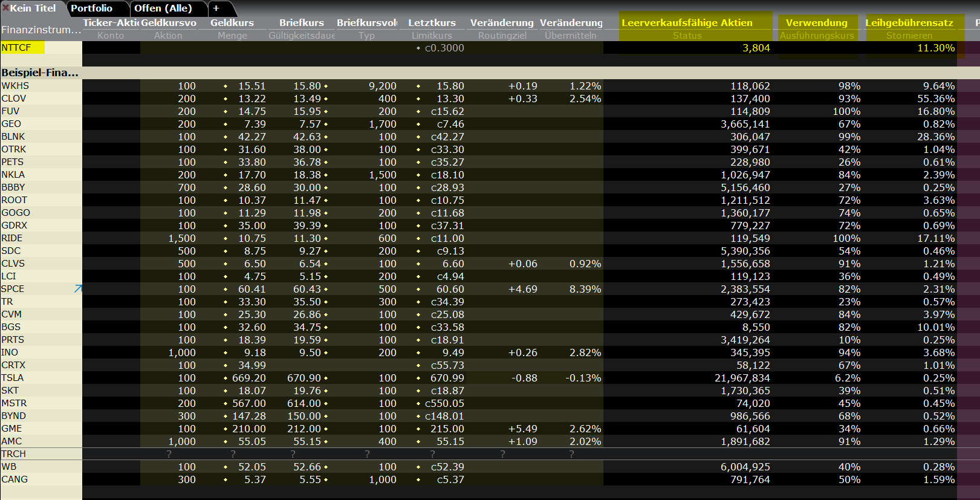Select the highlighted NTTCF ticker cell
This screenshot has height=500, width=980.
pyautogui.click(x=22, y=48)
